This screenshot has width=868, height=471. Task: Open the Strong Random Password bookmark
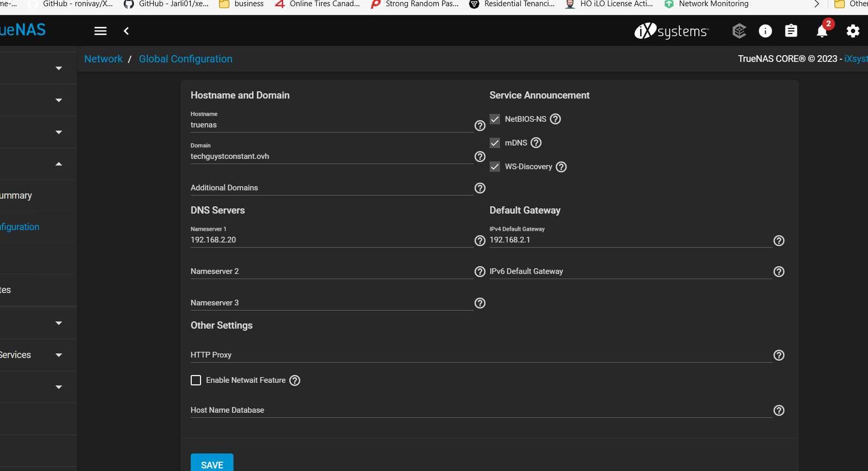[415, 4]
